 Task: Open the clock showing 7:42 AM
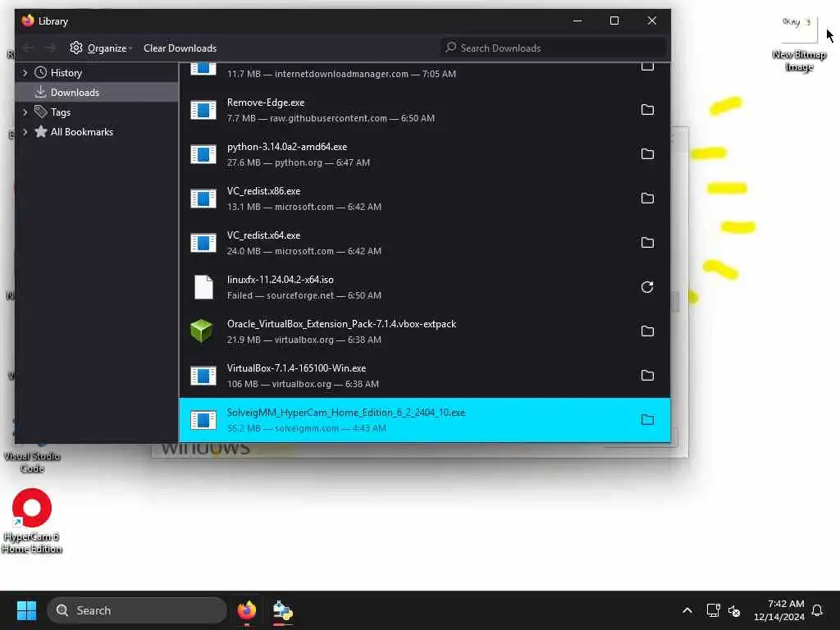(x=779, y=610)
